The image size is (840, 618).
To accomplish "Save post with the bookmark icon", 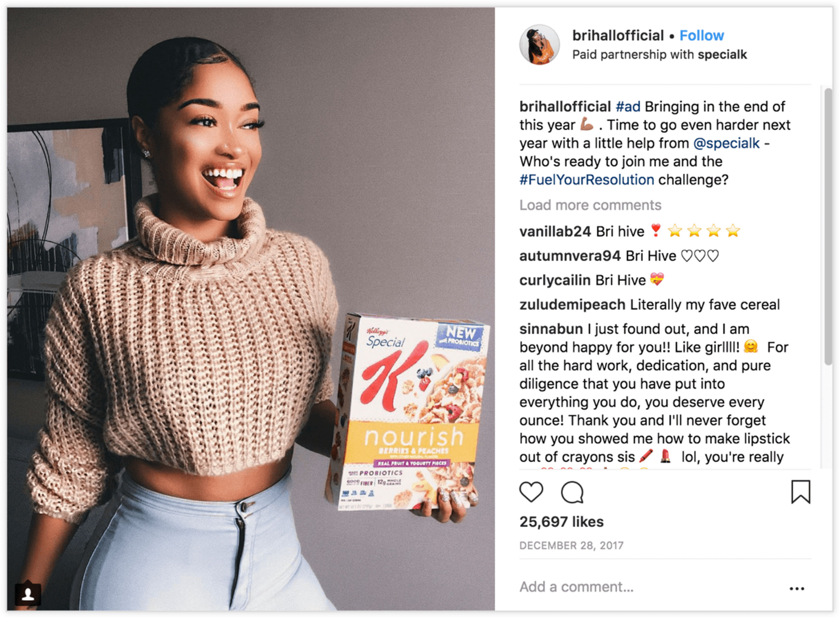I will pos(800,492).
